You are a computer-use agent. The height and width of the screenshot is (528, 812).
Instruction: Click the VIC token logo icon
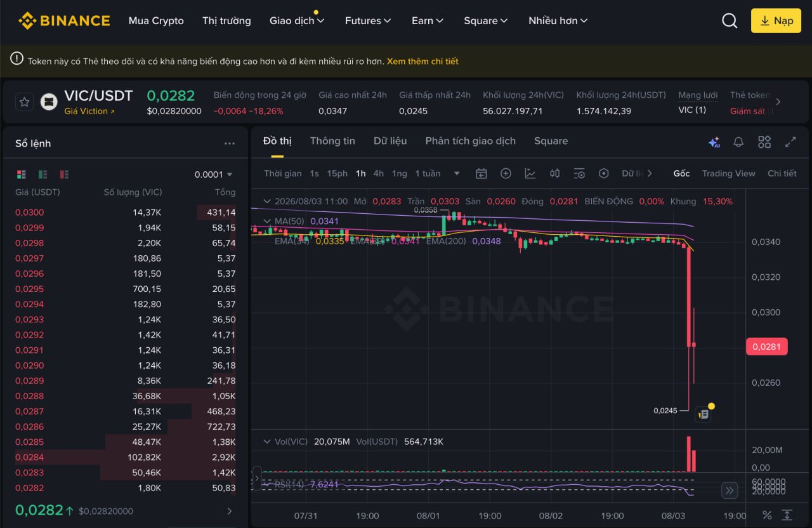pos(49,102)
